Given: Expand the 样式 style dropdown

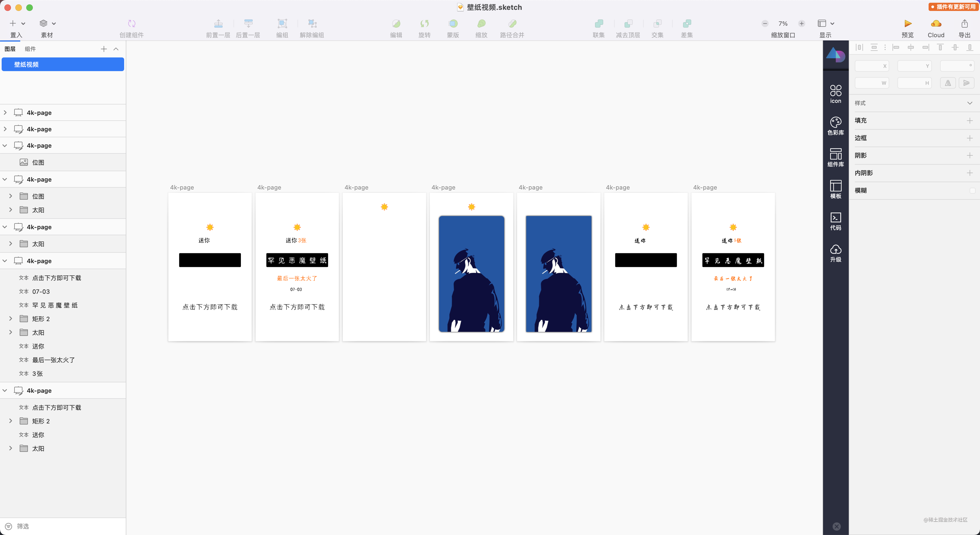Looking at the screenshot, I should pyautogui.click(x=970, y=103).
